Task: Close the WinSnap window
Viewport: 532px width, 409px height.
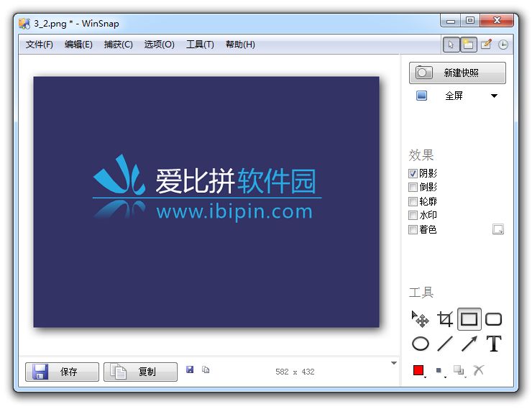Action: [497, 20]
